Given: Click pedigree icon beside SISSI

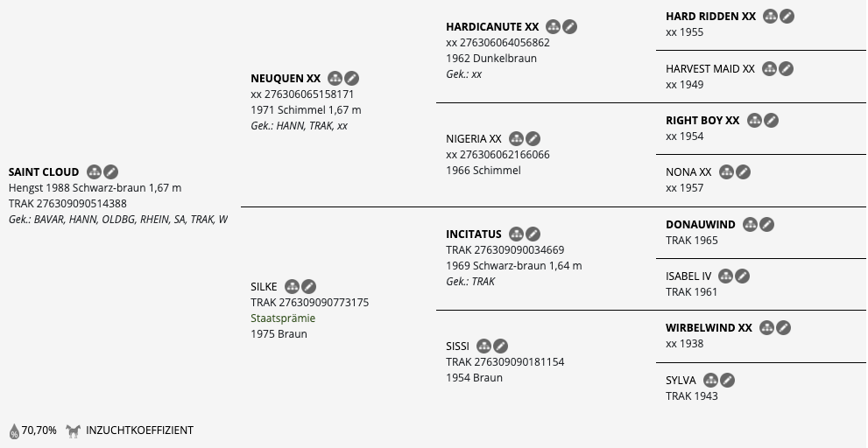Looking at the screenshot, I should tap(483, 346).
